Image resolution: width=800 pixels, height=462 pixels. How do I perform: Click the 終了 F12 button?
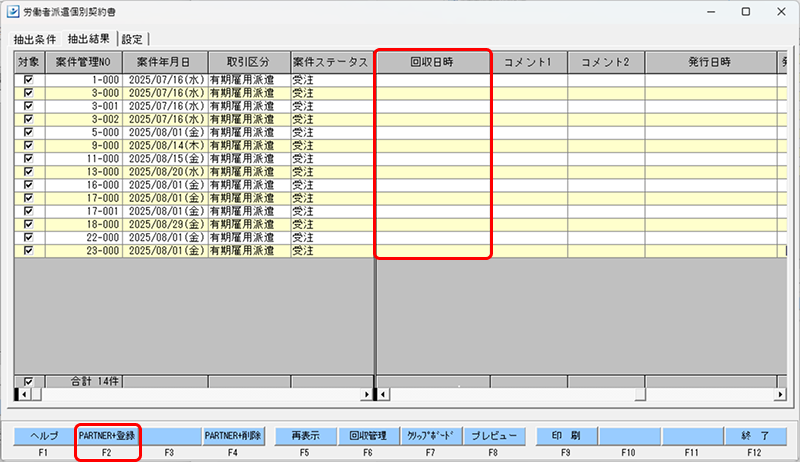(755, 436)
